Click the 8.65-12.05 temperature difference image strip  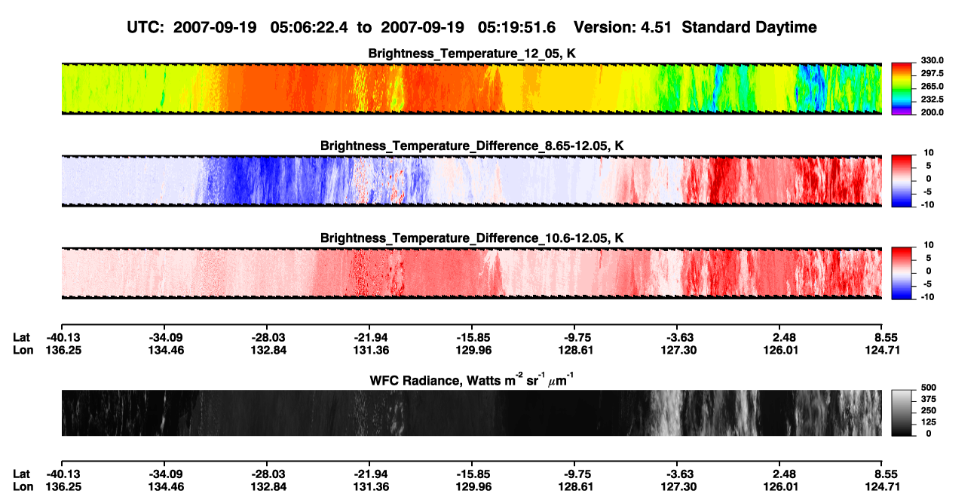471,180
